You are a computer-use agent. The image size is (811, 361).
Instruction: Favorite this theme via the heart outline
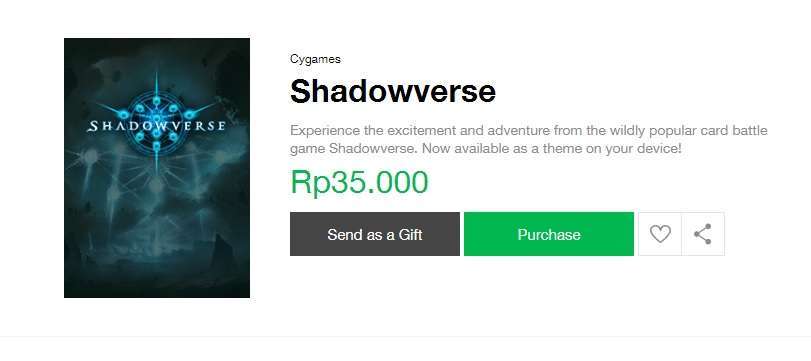[x=660, y=234]
